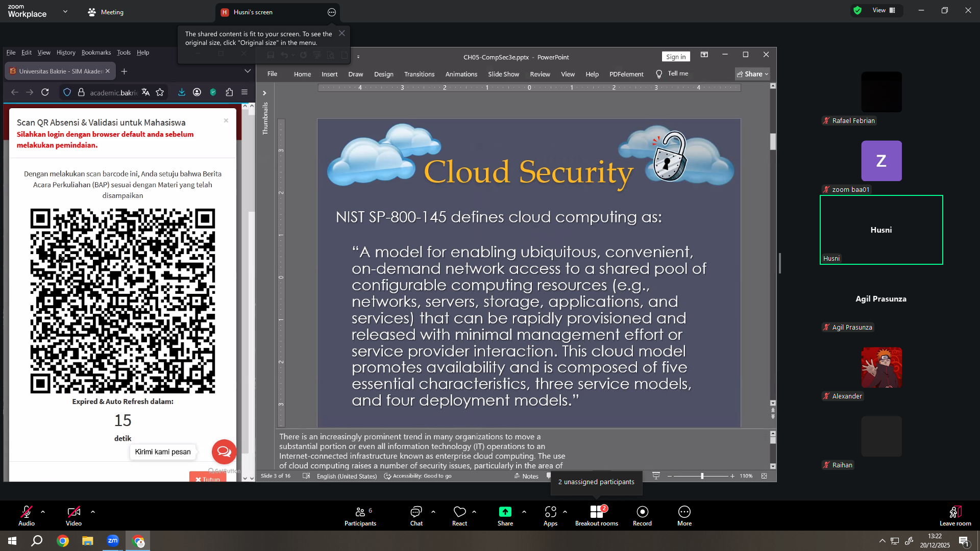Open the Apps panel

click(x=550, y=515)
